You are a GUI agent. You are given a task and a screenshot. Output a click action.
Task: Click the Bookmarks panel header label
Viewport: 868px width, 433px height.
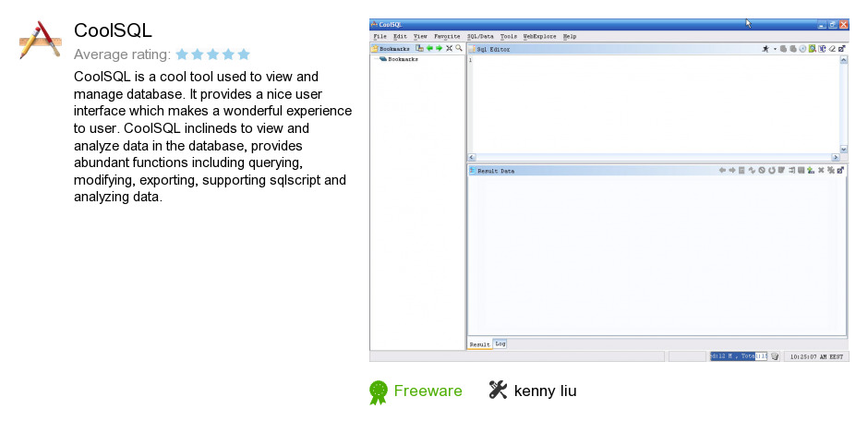pyautogui.click(x=394, y=49)
